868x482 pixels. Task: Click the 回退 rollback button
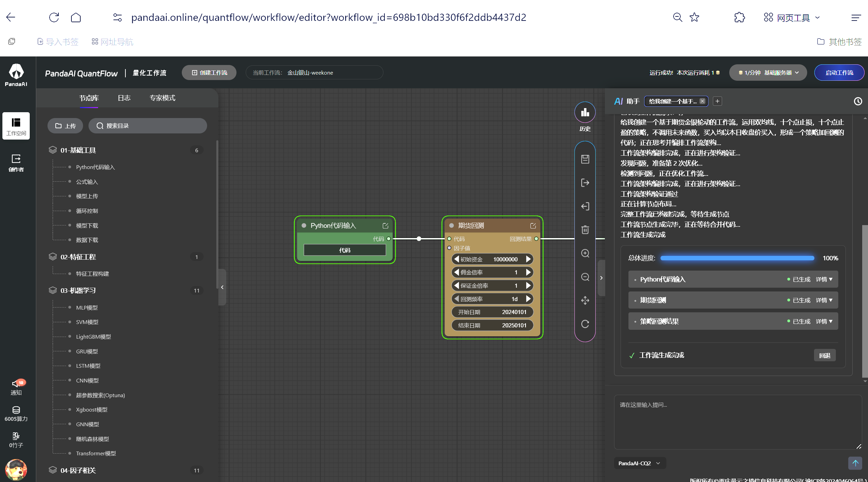[x=825, y=355]
